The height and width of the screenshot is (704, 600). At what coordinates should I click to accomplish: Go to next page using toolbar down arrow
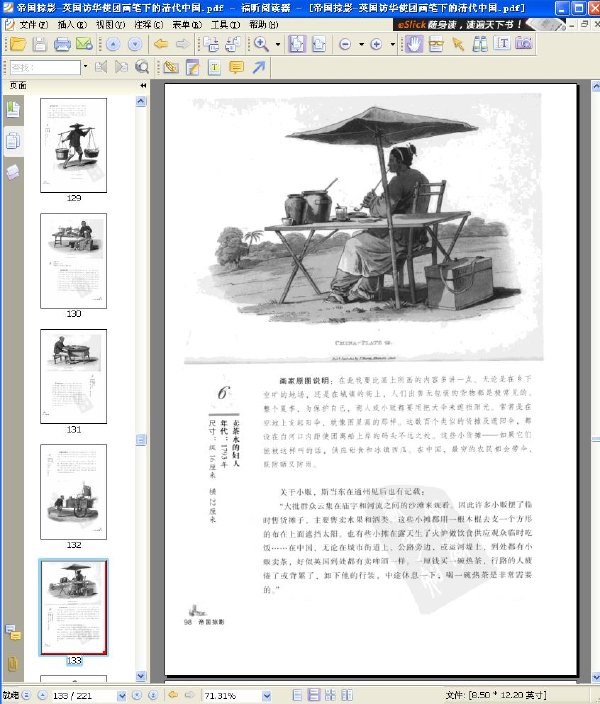tap(135, 44)
